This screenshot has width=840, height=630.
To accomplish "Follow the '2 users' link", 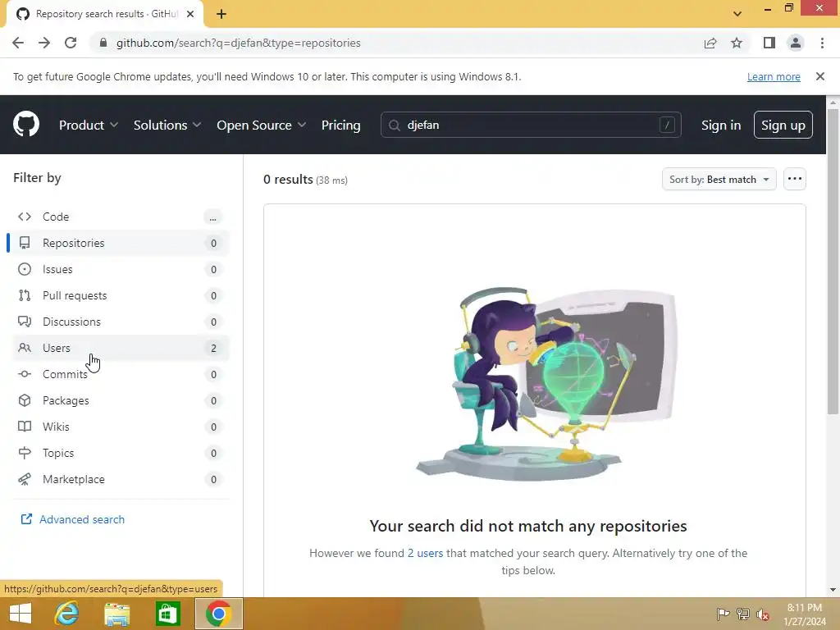I will 426,553.
